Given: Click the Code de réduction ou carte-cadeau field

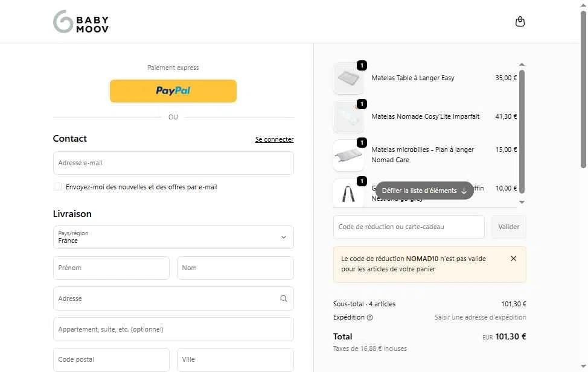Looking at the screenshot, I should click(x=409, y=227).
